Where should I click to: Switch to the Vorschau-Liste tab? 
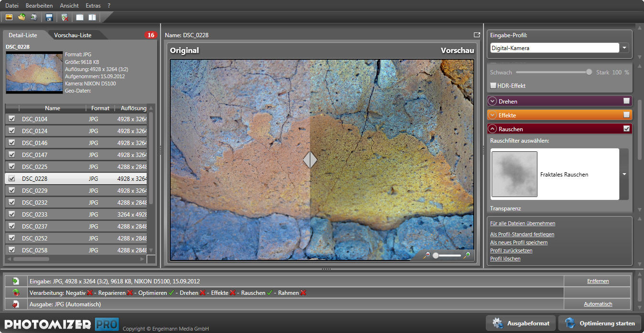coord(73,35)
